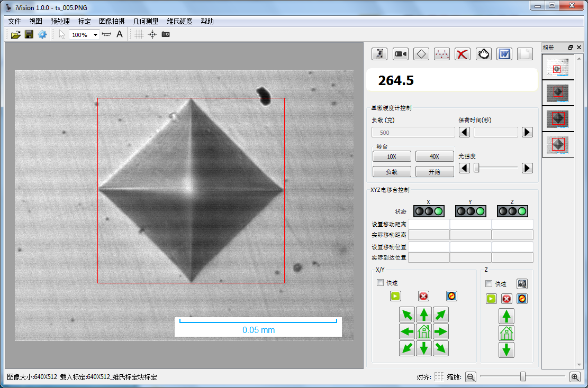The width and height of the screenshot is (588, 388).
Task: Click the grid overlay toolbar icon
Action: [x=139, y=34]
